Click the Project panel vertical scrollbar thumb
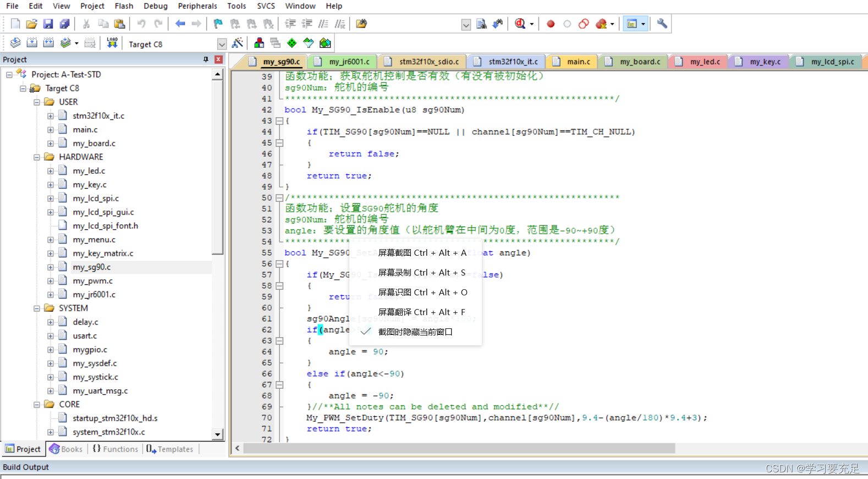Image resolution: width=868 pixels, height=479 pixels. (x=218, y=167)
